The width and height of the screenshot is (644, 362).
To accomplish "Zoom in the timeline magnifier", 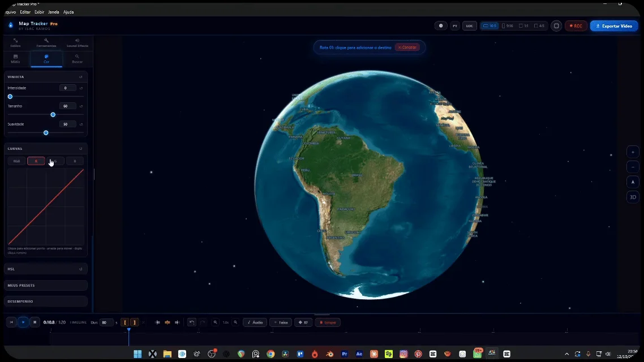I will click(x=235, y=322).
